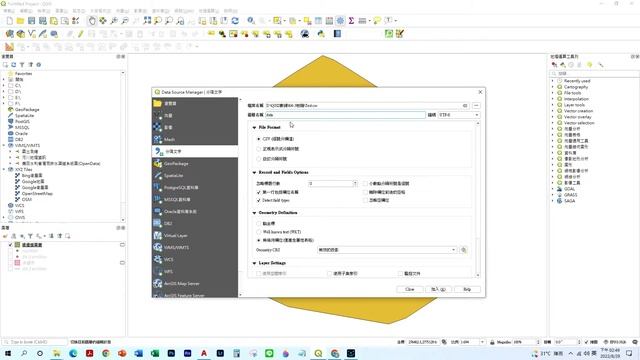Viewport: 640px width, 360px height.
Task: Open Data Source Manager toolbar icon
Action: pyautogui.click(x=10, y=34)
